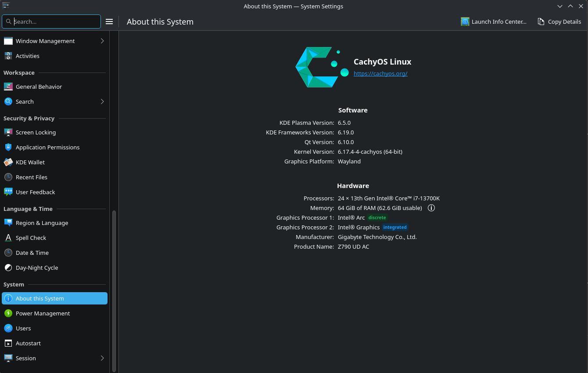Screen dimensions: 588x373
Task: Click the Day-Night Cycle icon
Action: [8, 268]
